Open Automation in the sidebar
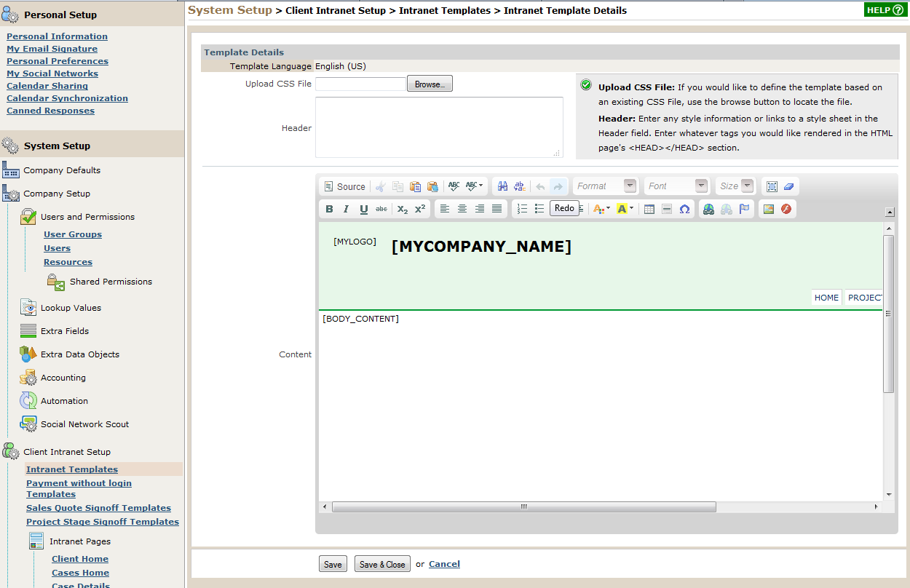Screen dimensions: 910x588 click(x=64, y=401)
